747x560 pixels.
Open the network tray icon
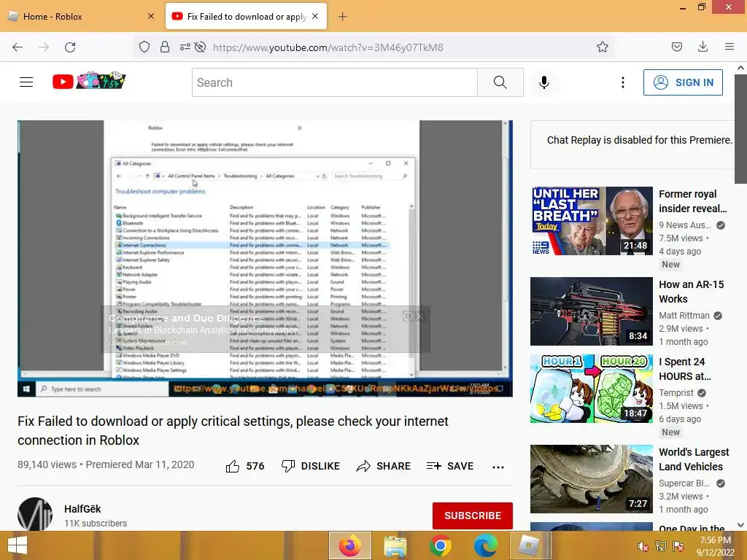click(661, 546)
